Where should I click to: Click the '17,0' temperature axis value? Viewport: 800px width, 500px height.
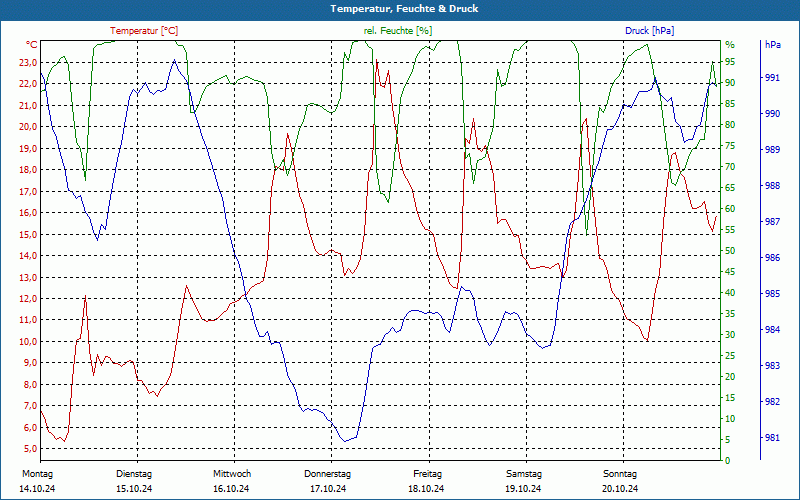[x=28, y=191]
